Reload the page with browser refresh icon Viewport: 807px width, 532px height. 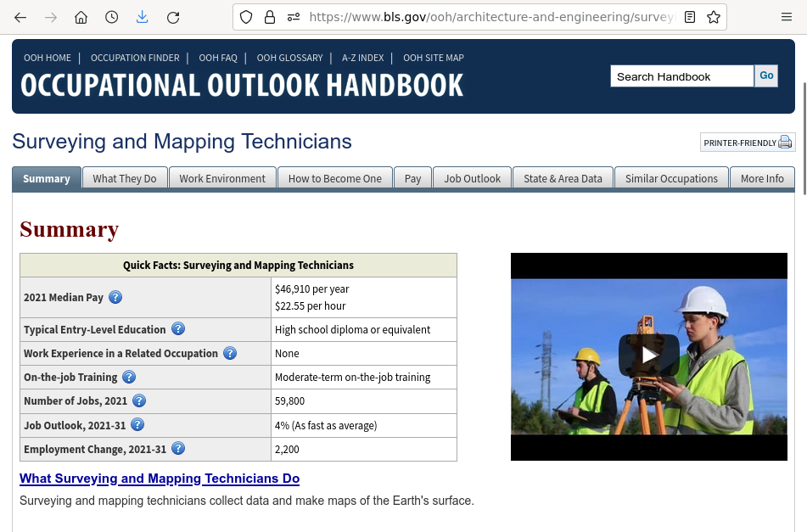tap(173, 17)
